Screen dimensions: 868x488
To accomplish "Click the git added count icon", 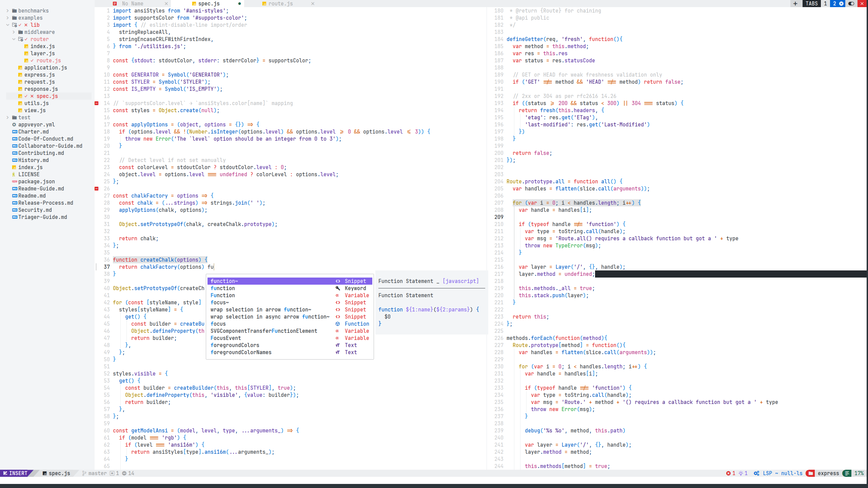I will click(x=112, y=473).
